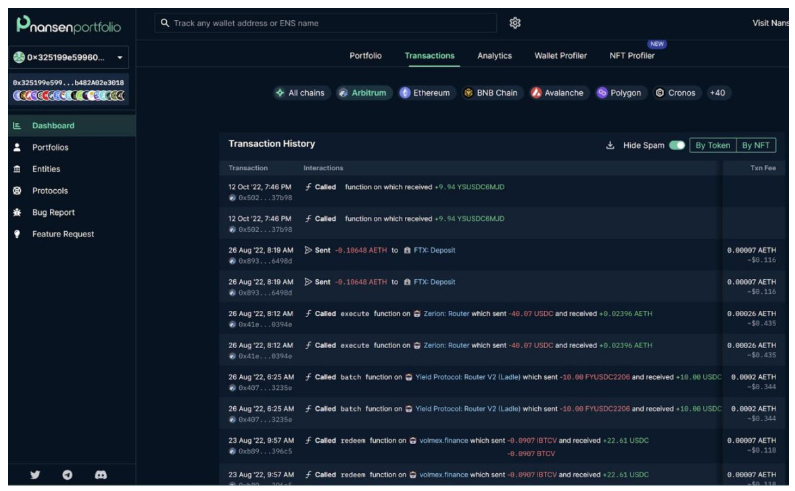
Task: Click the Feature Request lightbulb icon
Action: (x=17, y=234)
